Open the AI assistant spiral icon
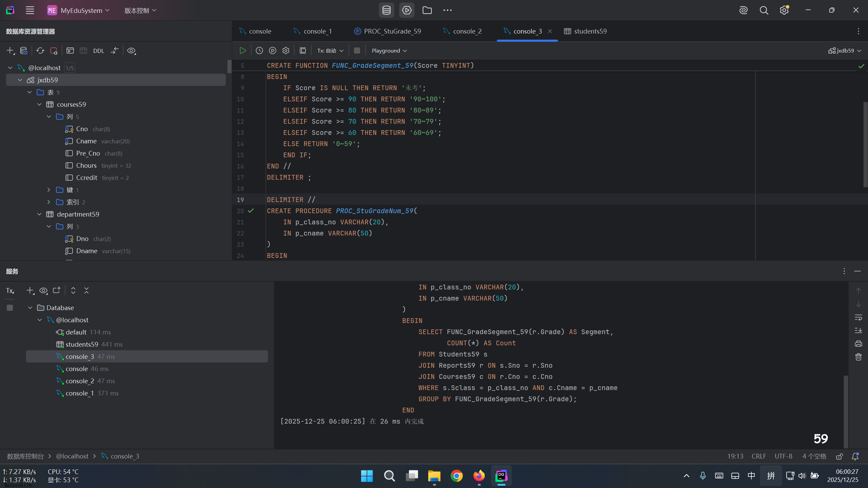 pos(743,10)
